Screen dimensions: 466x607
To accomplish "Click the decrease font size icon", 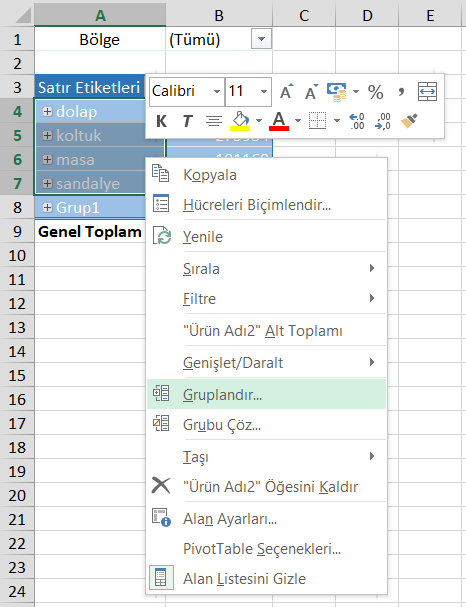I will 311,92.
